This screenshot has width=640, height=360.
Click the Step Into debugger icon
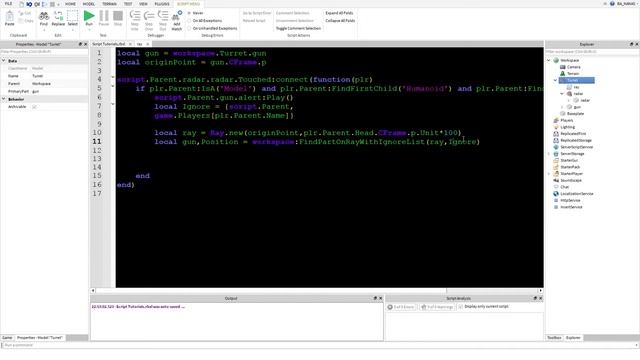[x=135, y=16]
